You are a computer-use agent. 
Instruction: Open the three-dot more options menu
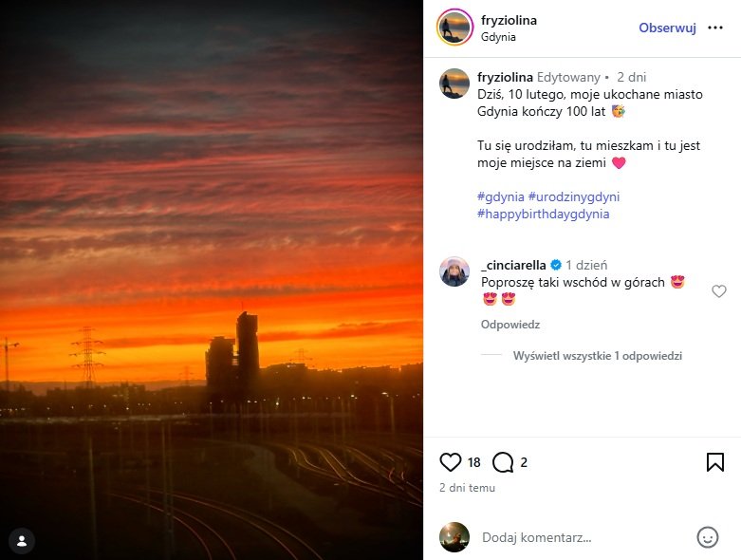[714, 28]
